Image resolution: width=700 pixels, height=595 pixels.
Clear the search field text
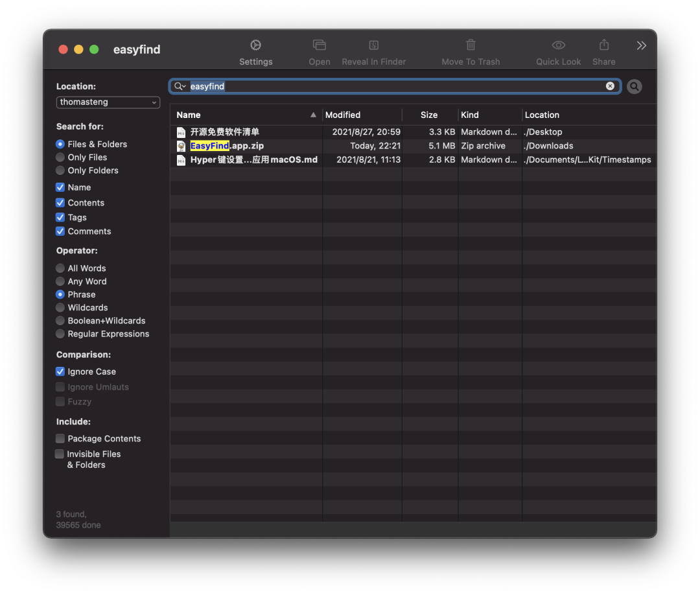610,86
